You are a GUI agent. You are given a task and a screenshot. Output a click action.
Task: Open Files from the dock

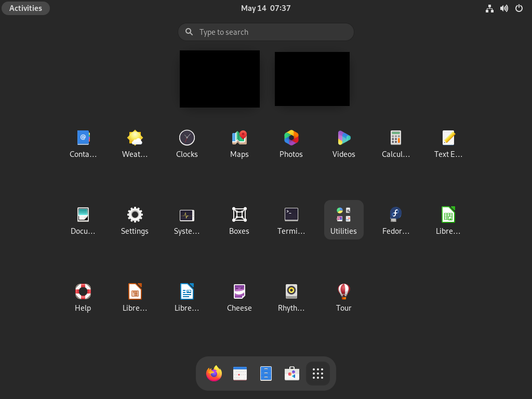coord(266,374)
